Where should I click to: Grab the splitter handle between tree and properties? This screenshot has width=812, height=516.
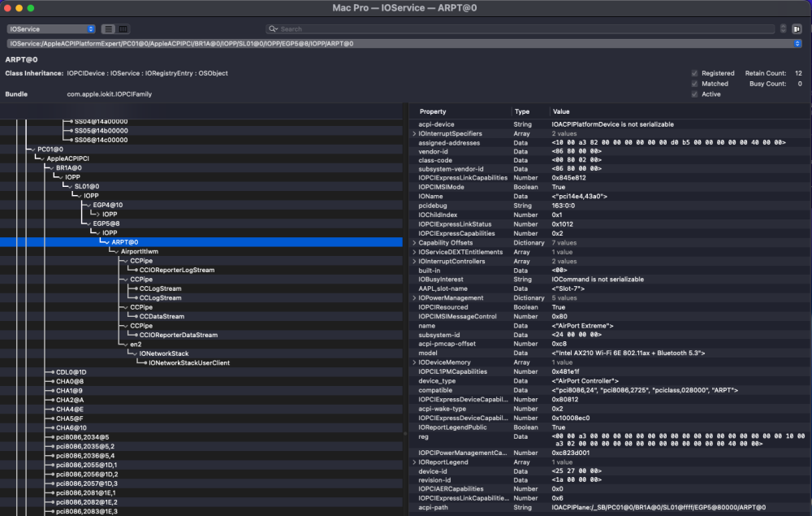(405, 433)
